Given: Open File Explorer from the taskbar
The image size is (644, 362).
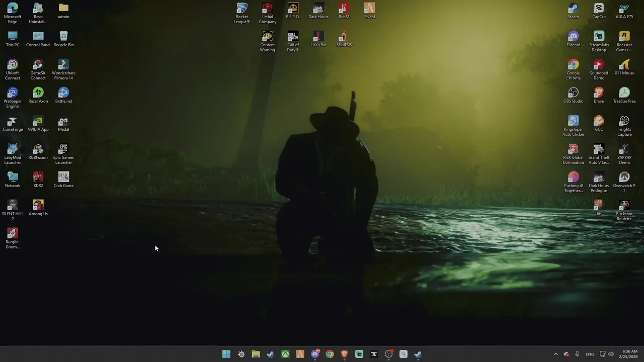Looking at the screenshot, I should coord(256,354).
